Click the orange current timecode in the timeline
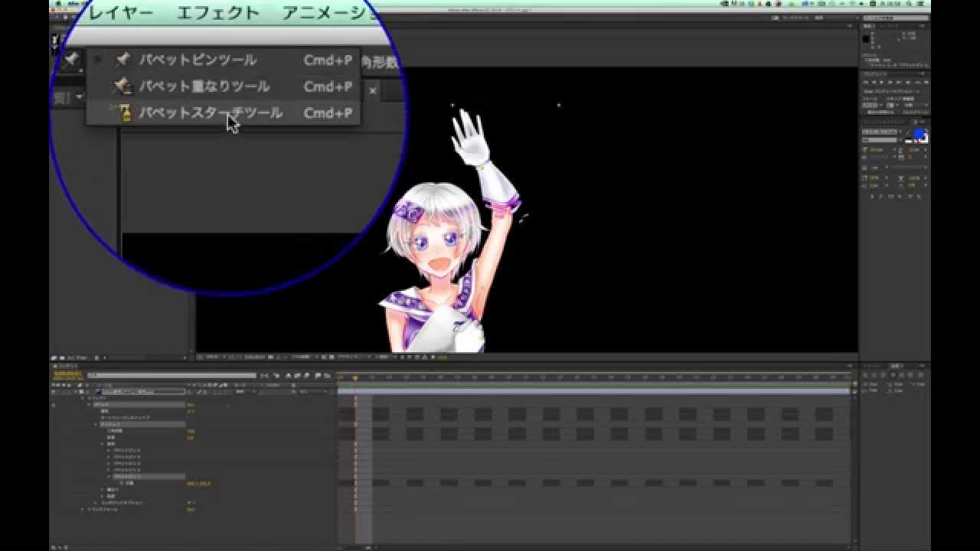 pyautogui.click(x=68, y=375)
